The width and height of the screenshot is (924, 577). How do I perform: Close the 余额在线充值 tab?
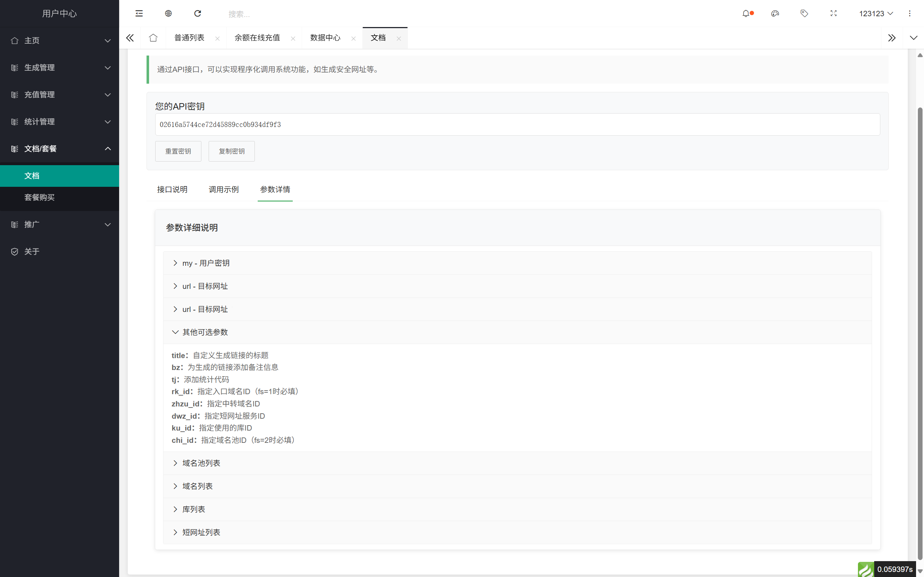(x=293, y=38)
